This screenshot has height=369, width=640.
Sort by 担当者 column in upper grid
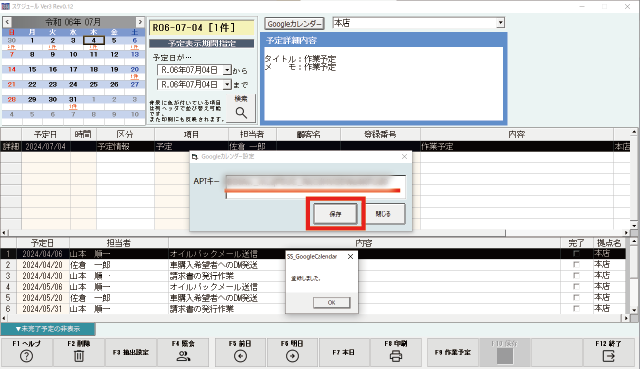[252, 134]
